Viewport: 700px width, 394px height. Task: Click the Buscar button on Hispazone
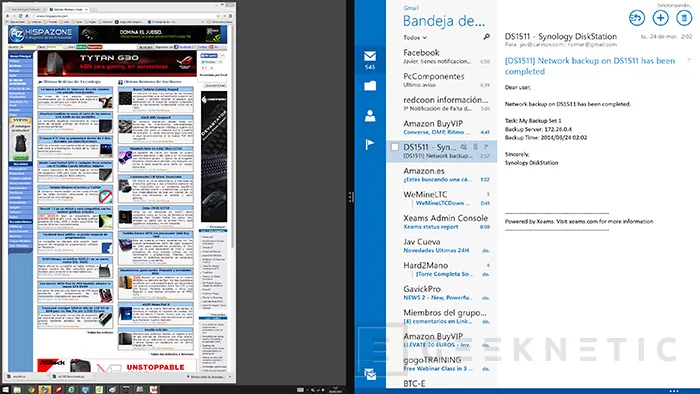(x=146, y=47)
